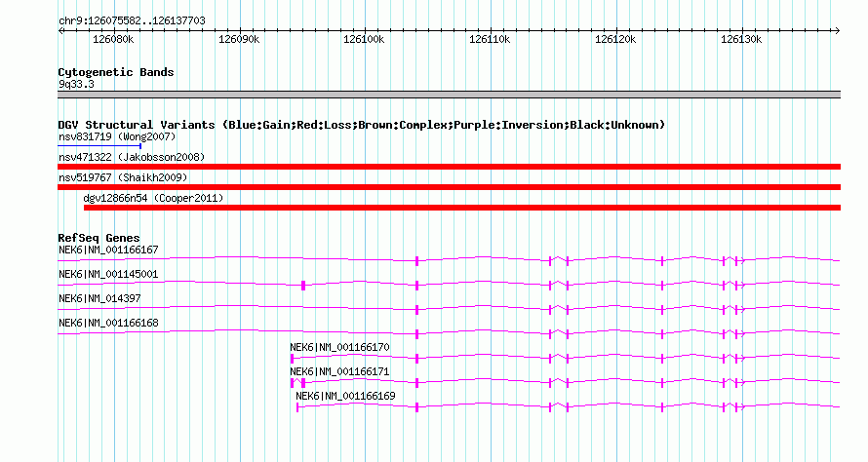Click the gray 9q33.3 cytogenetic band bar
Image resolution: width=868 pixels, height=462 pixels.
click(x=449, y=95)
